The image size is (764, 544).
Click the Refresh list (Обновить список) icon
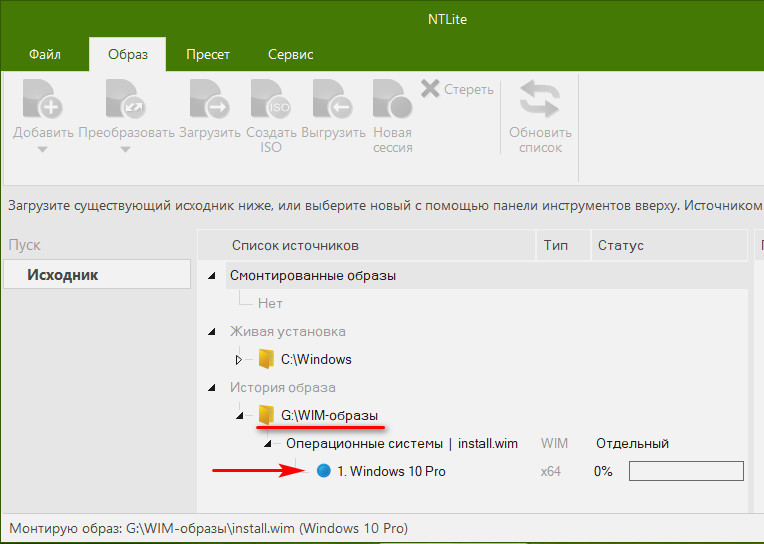pos(540,99)
